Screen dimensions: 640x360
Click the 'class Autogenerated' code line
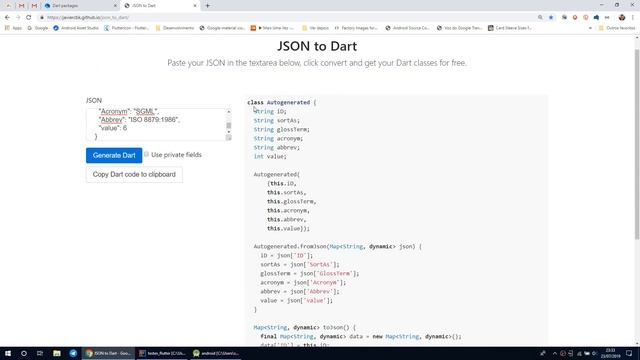(282, 102)
